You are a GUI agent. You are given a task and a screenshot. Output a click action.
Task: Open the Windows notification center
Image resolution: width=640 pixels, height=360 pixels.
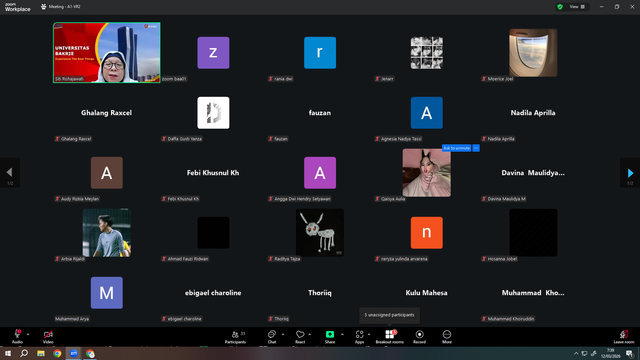pyautogui.click(x=629, y=353)
